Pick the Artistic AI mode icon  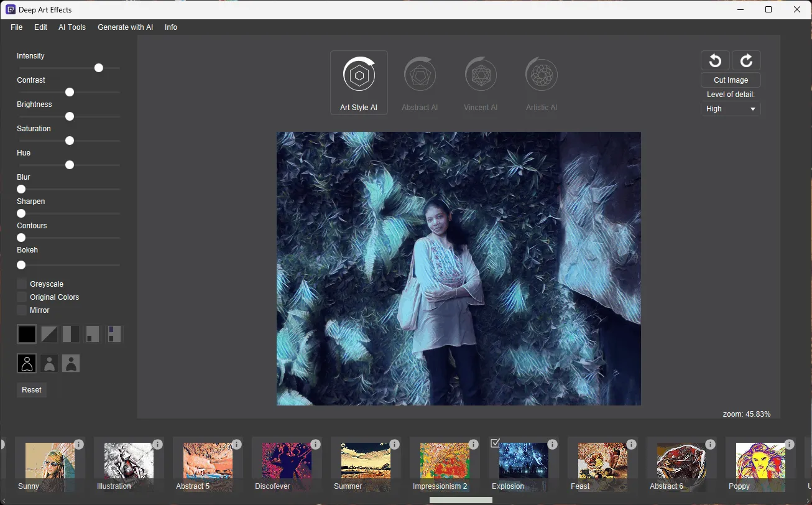(541, 76)
